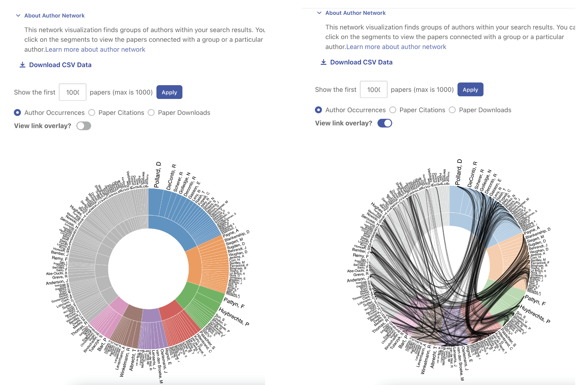Screen dimensions: 588x385
Task: Choose right Paper Downloads radio option
Action: point(452,110)
